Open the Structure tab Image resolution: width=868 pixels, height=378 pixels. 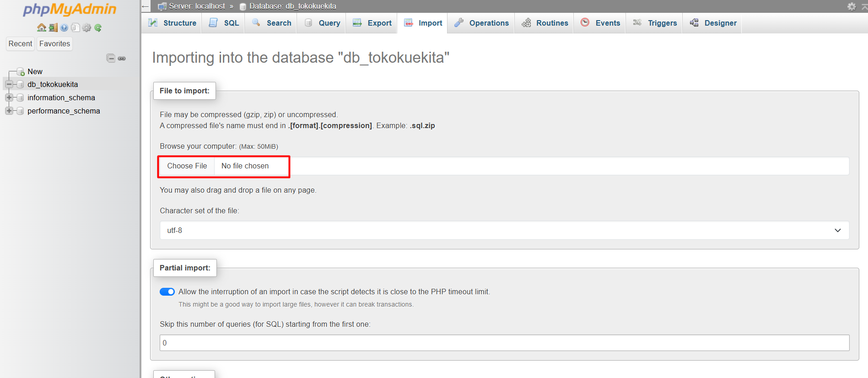point(172,23)
